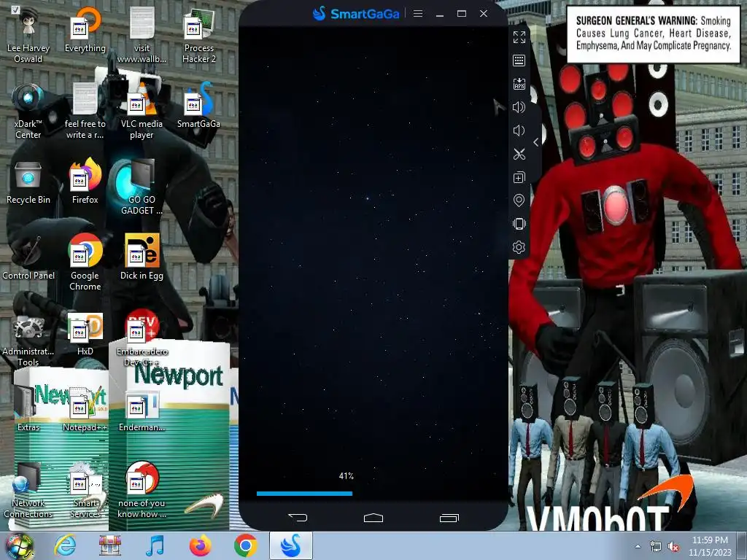Select the GO GO GADGET desktop icon
The height and width of the screenshot is (560, 747).
tap(142, 187)
